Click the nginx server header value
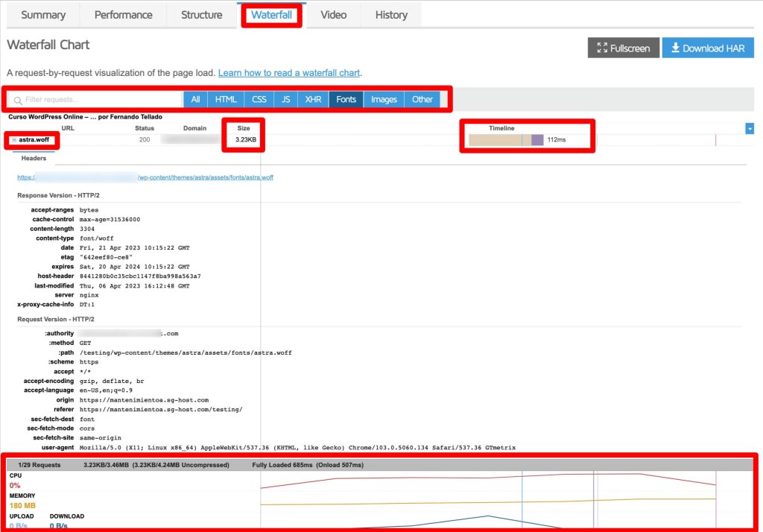The height and width of the screenshot is (532, 763). 89,296
